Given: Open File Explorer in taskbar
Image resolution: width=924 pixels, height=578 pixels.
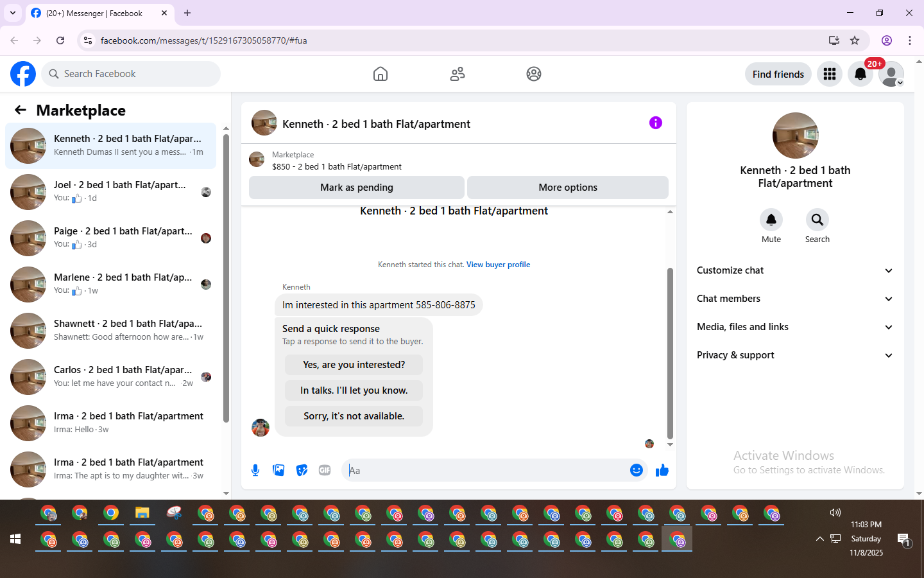Looking at the screenshot, I should click(142, 513).
